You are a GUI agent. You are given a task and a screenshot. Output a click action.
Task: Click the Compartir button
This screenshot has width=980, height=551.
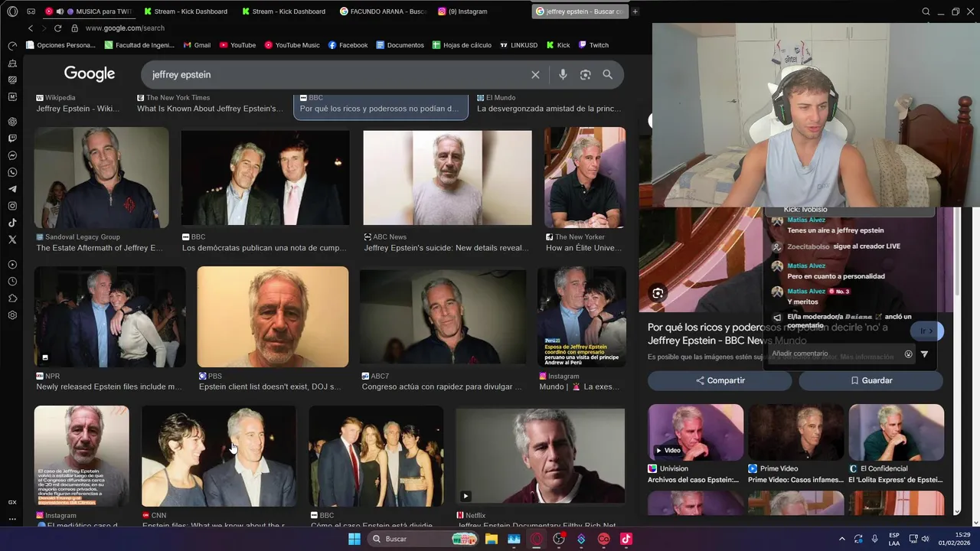(x=720, y=380)
